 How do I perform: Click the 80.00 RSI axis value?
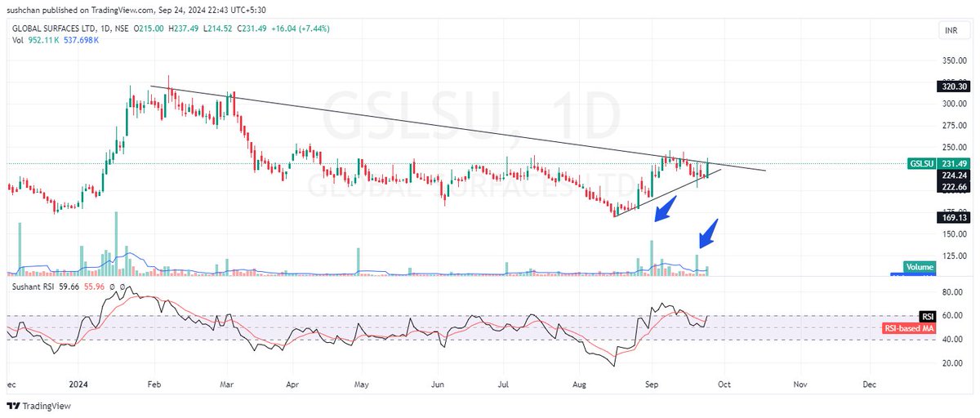[x=953, y=291]
